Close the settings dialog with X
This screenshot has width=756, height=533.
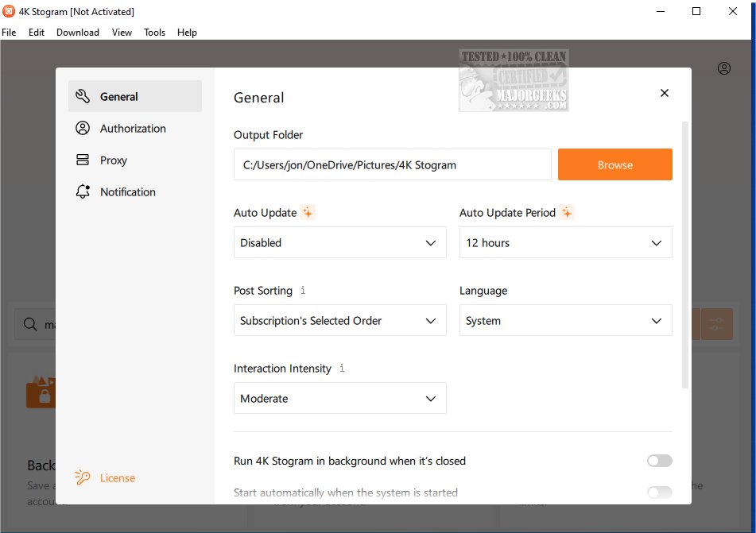665,94
